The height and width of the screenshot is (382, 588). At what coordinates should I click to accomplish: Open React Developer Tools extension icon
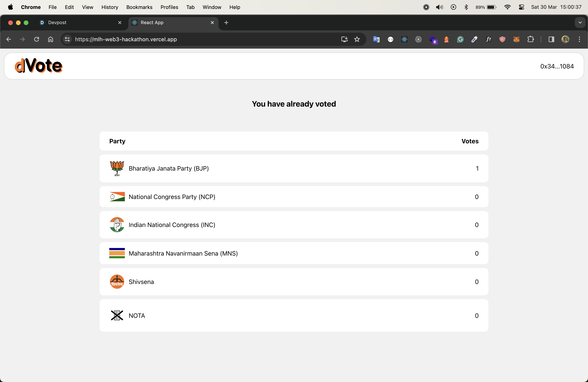[404, 39]
